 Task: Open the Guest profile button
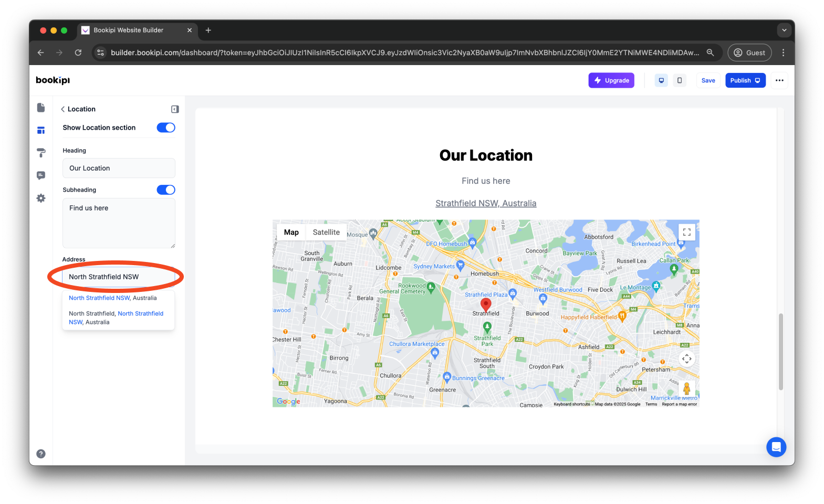(749, 52)
